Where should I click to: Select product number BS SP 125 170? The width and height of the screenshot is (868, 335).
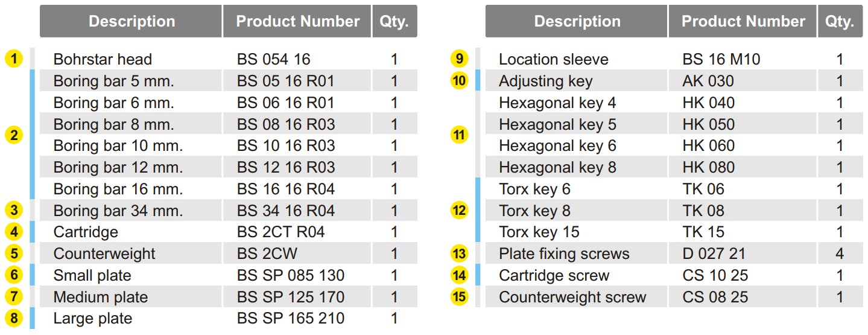[x=291, y=297]
